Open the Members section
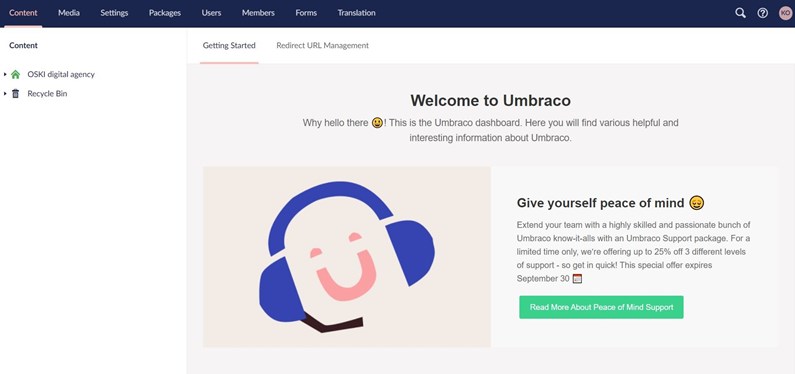This screenshot has height=374, width=795. click(x=258, y=13)
